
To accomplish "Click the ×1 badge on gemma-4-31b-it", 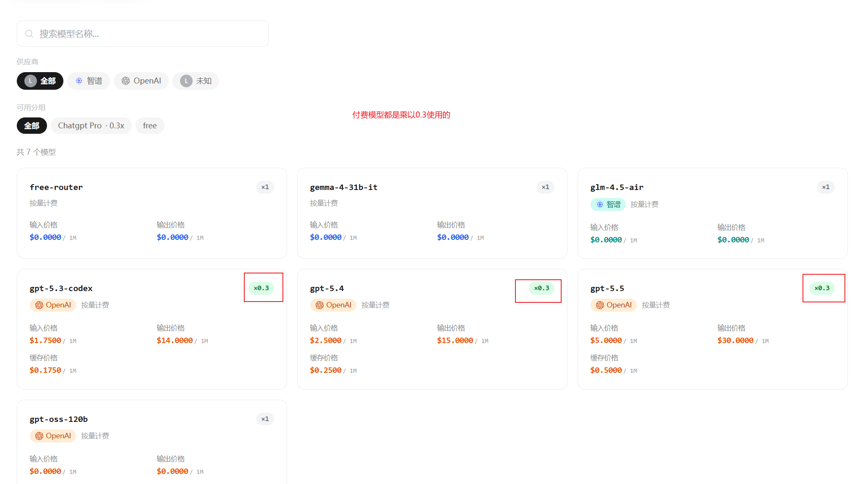I will tap(545, 187).
